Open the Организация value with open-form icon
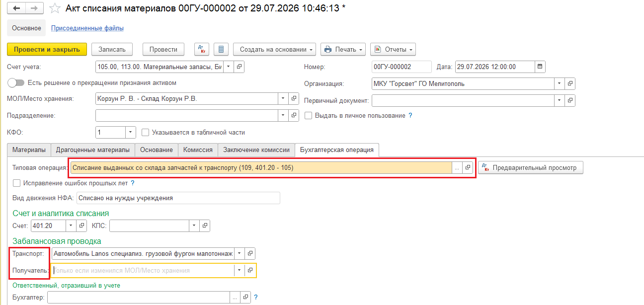Image resolution: width=644 pixels, height=305 pixels. [570, 83]
